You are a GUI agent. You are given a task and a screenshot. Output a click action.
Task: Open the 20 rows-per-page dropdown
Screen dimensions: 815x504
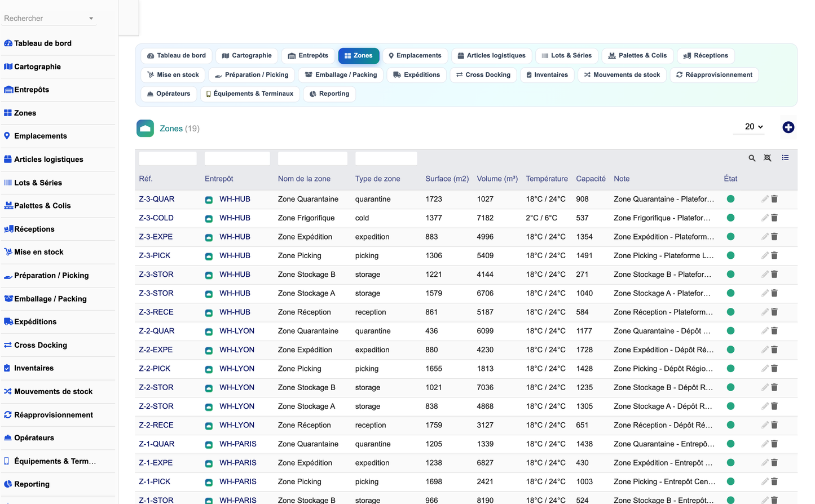click(754, 127)
